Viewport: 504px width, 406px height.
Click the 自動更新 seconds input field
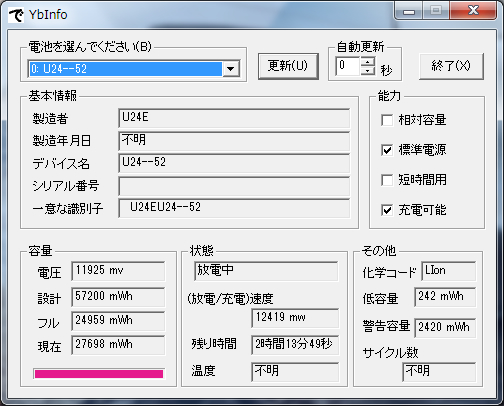tap(348, 66)
